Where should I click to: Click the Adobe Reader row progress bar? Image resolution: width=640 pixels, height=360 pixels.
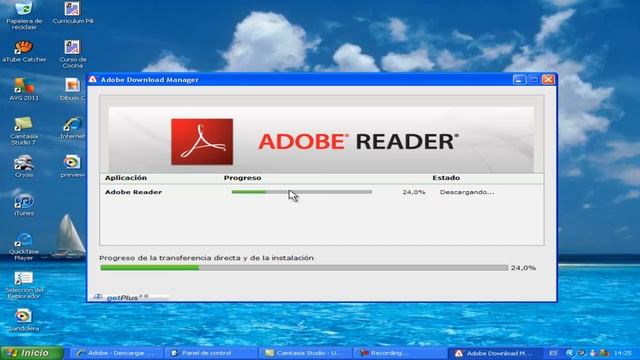[x=302, y=192]
